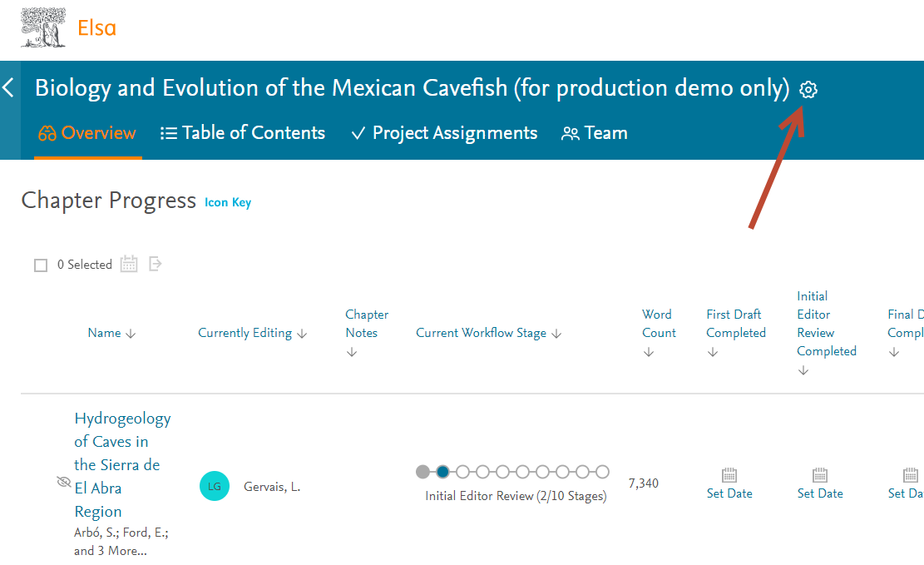Click the current blue workflow stage dot
This screenshot has width=924, height=565.
(x=442, y=472)
